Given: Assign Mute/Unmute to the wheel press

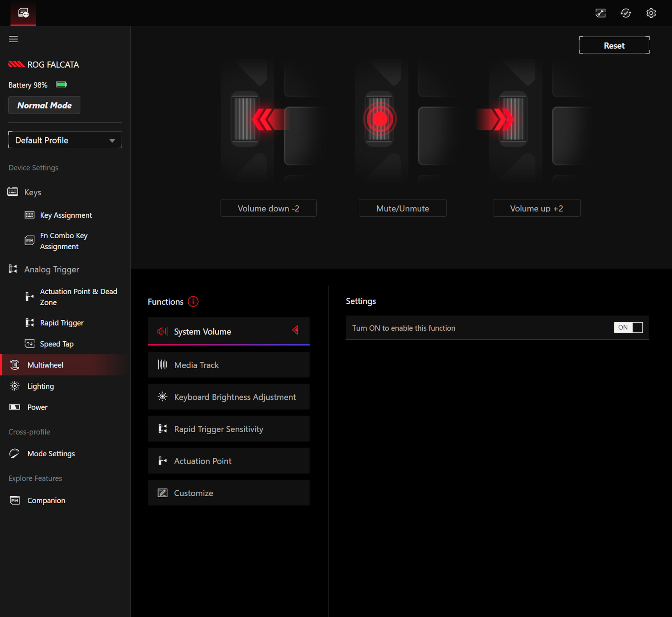Looking at the screenshot, I should (x=402, y=208).
